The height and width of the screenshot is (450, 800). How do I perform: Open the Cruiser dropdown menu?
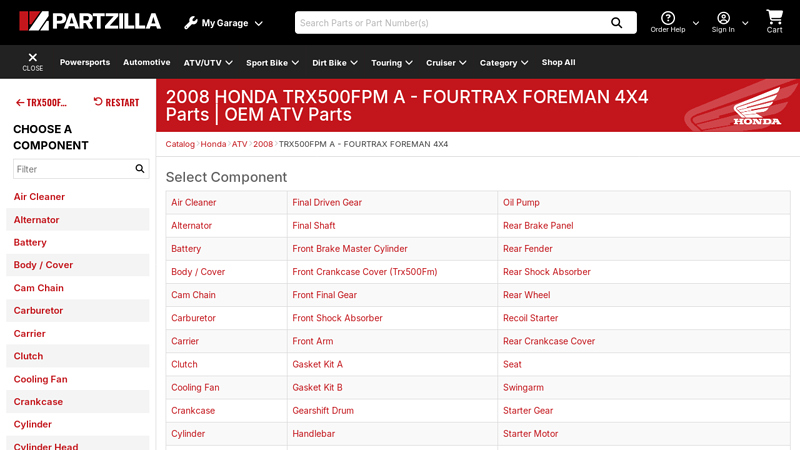pyautogui.click(x=446, y=63)
